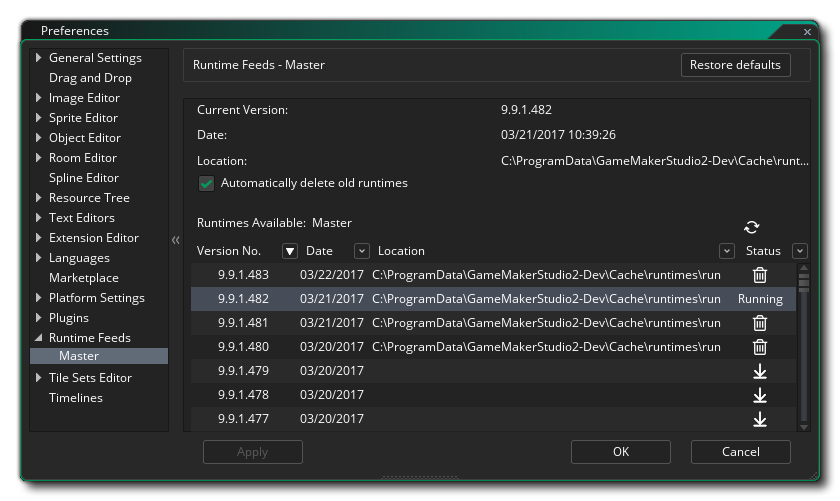Image resolution: width=840 pixels, height=501 pixels.
Task: Refresh the available runtimes list
Action: pos(752,227)
